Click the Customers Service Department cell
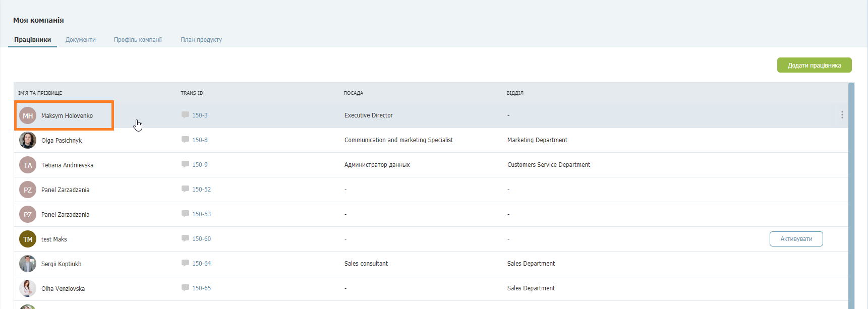 549,165
